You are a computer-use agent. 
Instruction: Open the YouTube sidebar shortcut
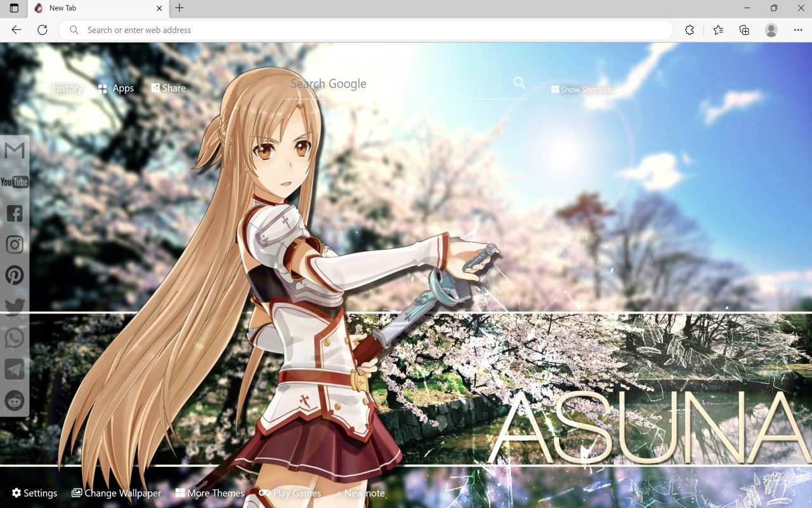pyautogui.click(x=15, y=182)
